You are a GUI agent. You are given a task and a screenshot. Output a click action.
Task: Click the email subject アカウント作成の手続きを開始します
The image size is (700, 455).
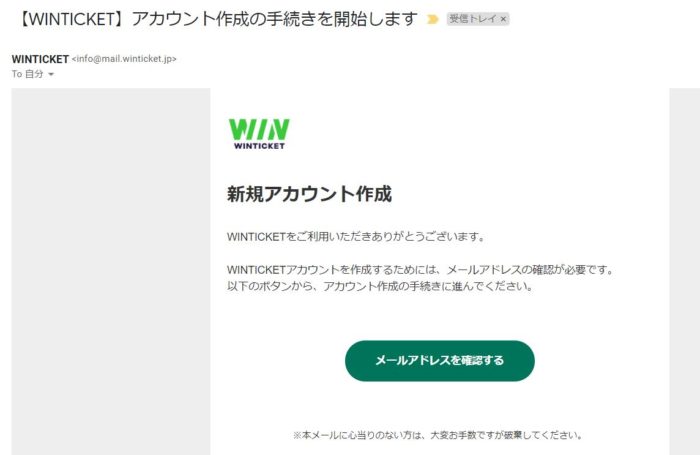[x=275, y=19]
